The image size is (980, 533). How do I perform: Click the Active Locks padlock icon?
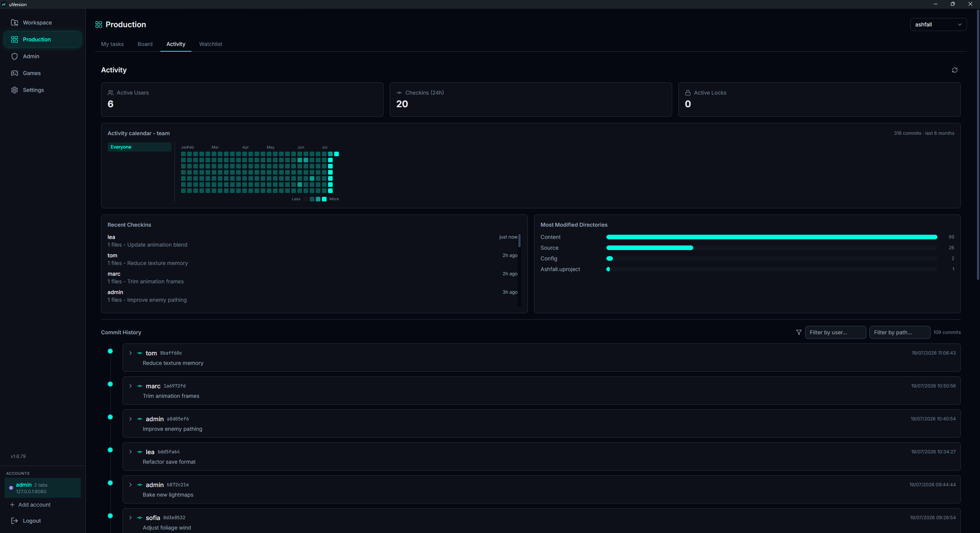pos(688,93)
